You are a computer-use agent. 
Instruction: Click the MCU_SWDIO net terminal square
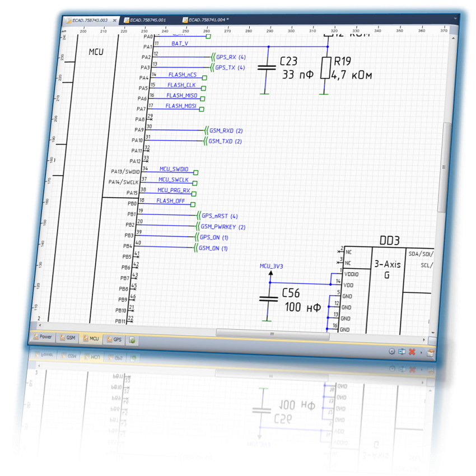tap(196, 172)
